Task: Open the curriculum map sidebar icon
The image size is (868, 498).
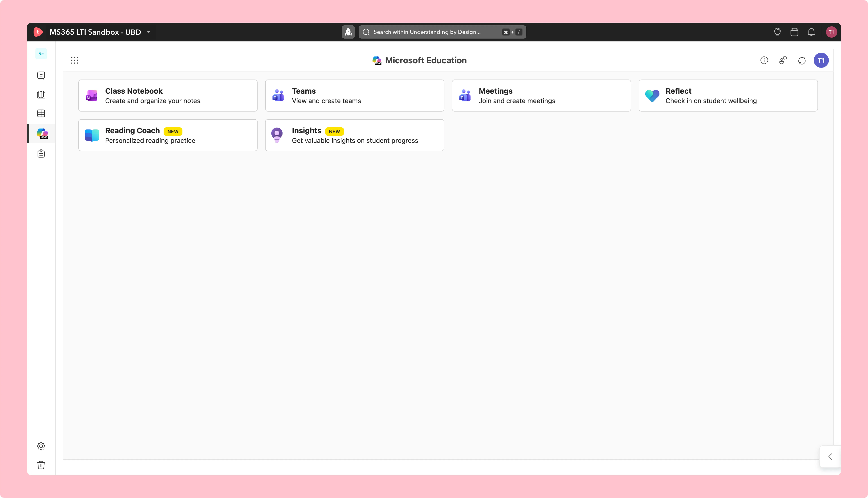Action: click(x=41, y=94)
